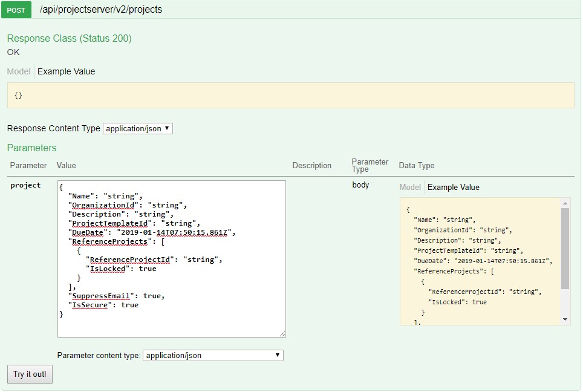Switch to the Model tab in Data Type column
This screenshot has width=583, height=392.
point(410,187)
